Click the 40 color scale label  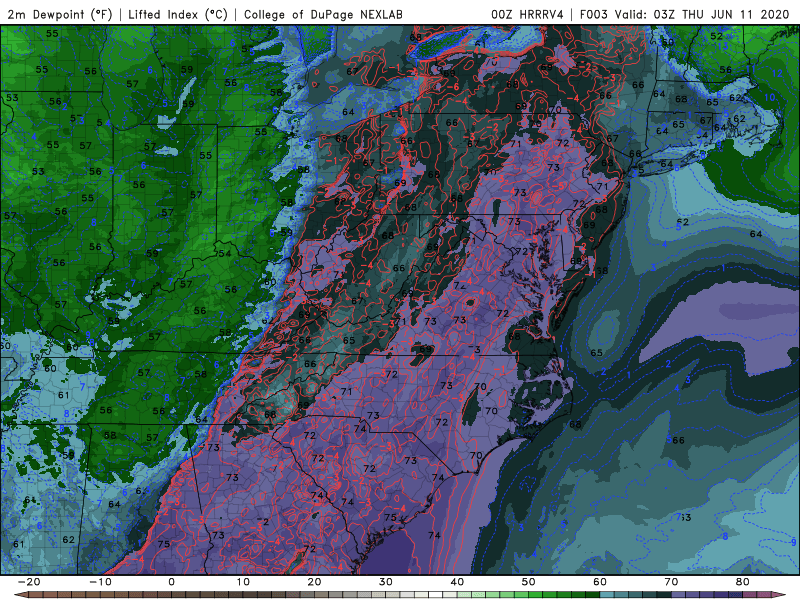457,582
